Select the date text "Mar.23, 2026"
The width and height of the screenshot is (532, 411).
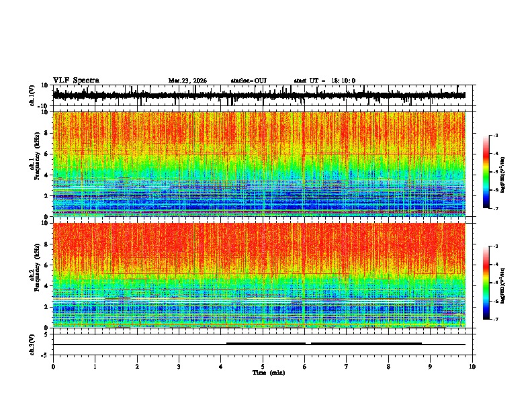pos(187,81)
